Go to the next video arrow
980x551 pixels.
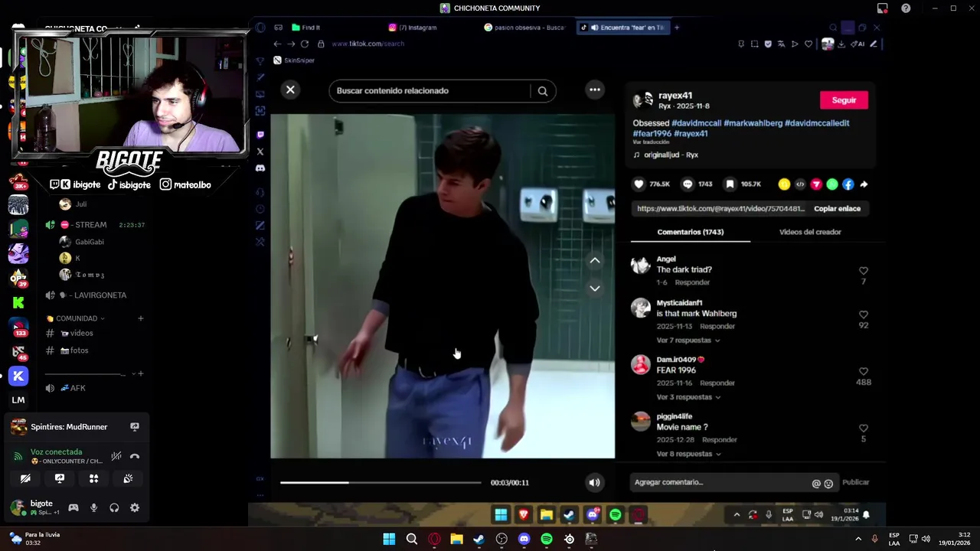tap(595, 289)
